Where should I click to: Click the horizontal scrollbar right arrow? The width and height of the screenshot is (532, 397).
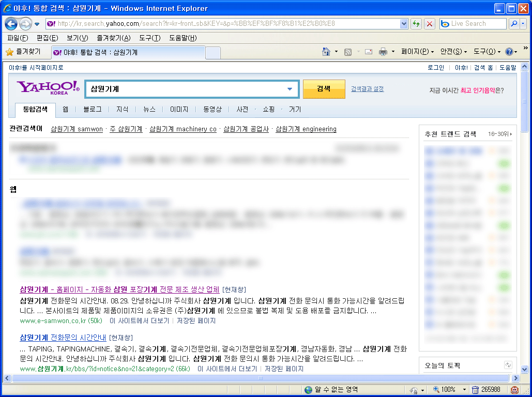pyautogui.click(x=516, y=378)
